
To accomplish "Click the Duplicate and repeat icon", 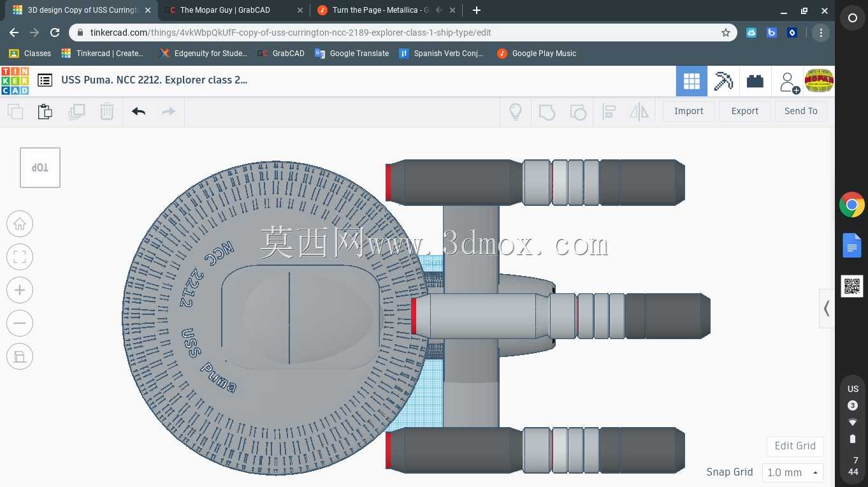I will [76, 112].
